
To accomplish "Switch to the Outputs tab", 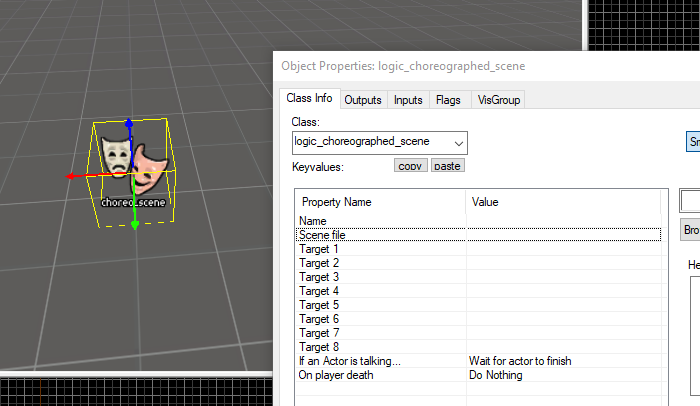I will [363, 100].
